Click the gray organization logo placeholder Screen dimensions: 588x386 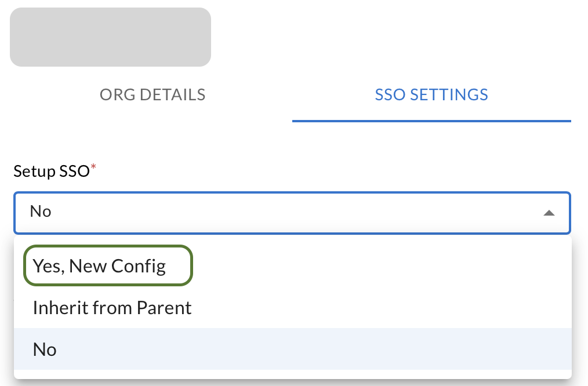(110, 37)
